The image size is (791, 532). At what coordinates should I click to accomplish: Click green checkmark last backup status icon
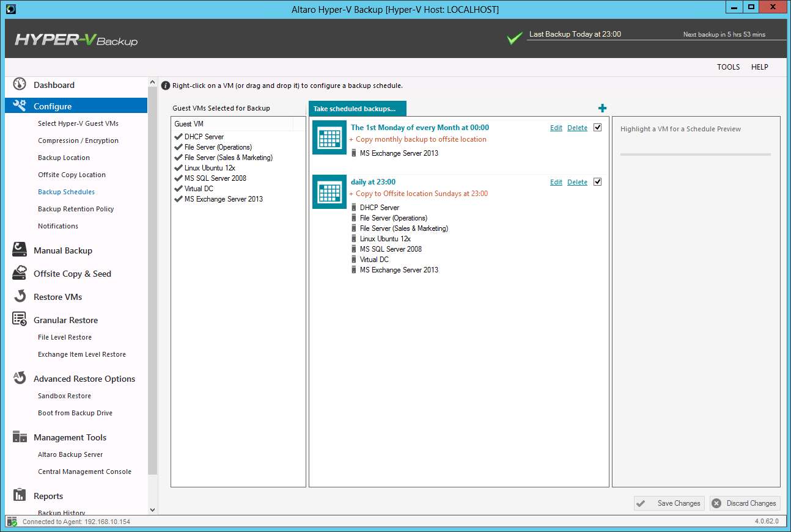515,38
